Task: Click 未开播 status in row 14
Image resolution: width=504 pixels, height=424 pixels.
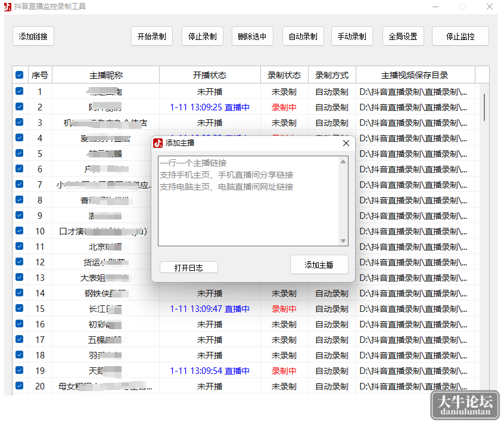Action: tap(210, 293)
